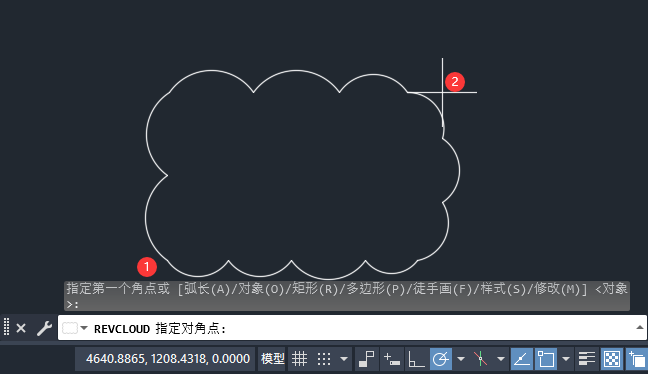Grab the command line drag handle
648x374 pixels.
pos(6,327)
